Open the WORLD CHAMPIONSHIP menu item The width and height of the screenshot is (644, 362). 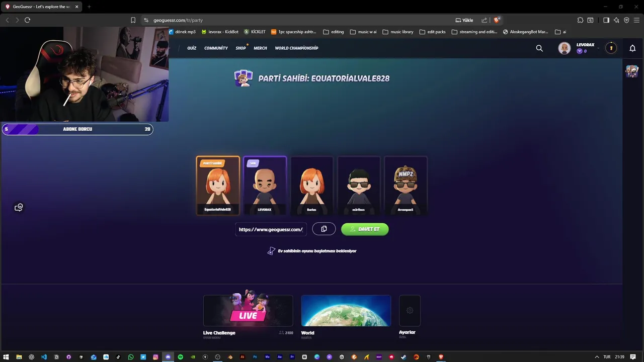coord(296,48)
